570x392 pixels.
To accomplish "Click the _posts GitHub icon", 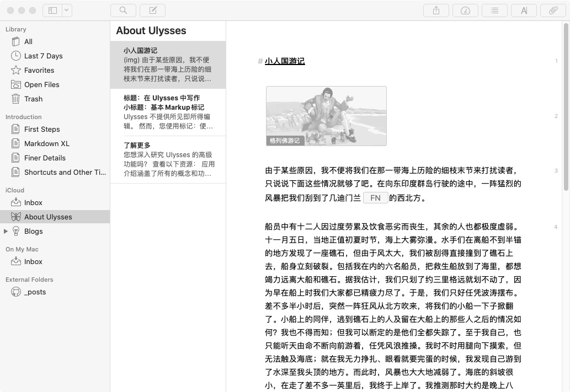I will point(15,292).
